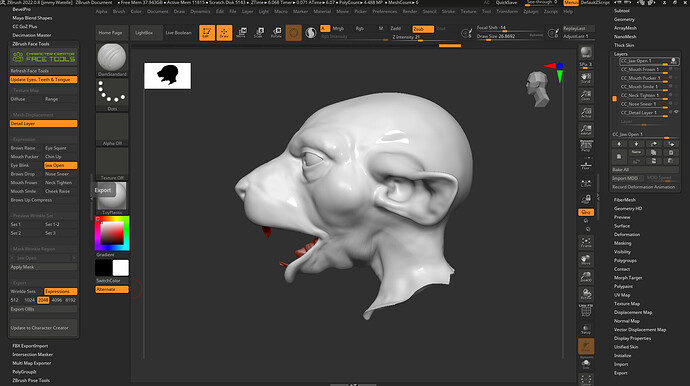Click the BPR render button
690x386 pixels.
[586, 52]
